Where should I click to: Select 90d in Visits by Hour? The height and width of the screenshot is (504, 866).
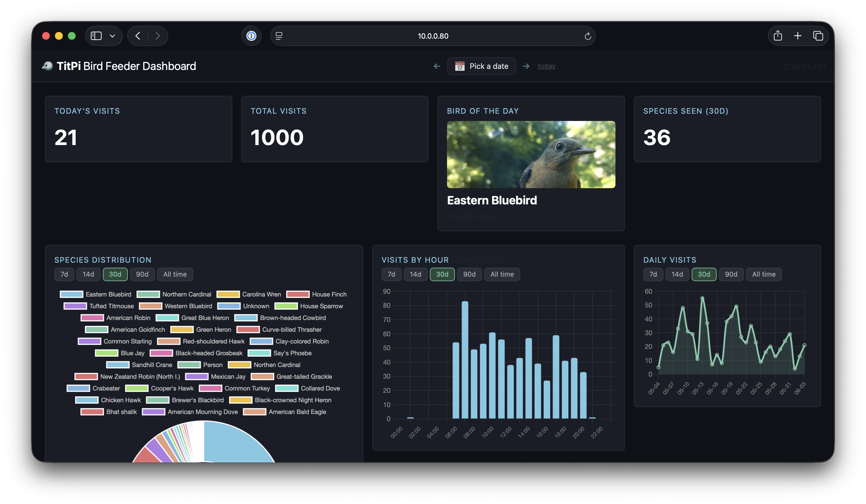469,274
